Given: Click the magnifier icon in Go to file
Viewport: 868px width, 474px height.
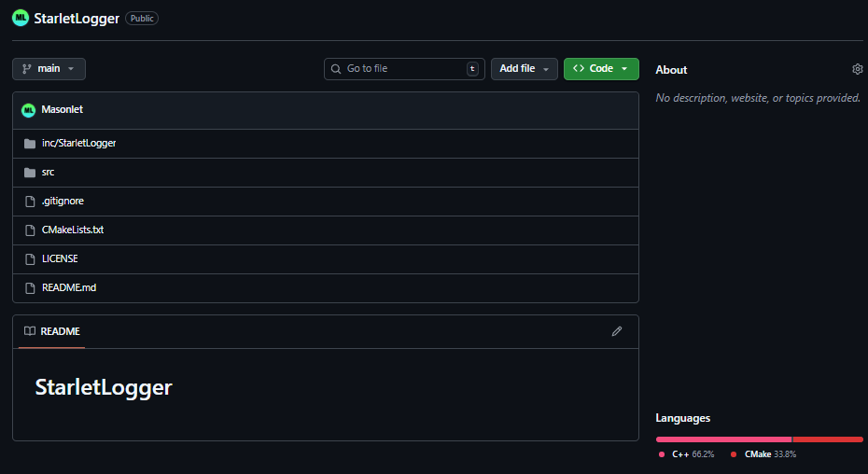Looking at the screenshot, I should tap(335, 69).
